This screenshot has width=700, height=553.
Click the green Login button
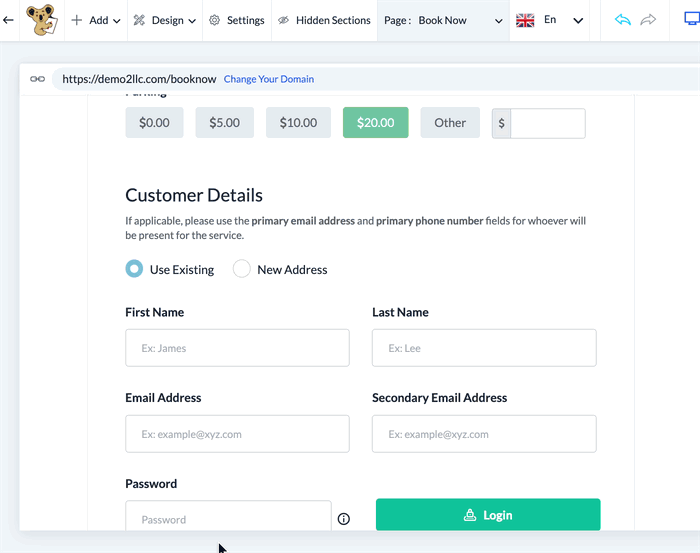click(x=488, y=515)
